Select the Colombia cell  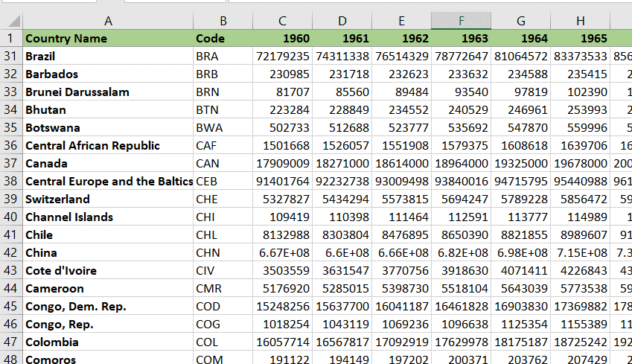[x=108, y=342]
